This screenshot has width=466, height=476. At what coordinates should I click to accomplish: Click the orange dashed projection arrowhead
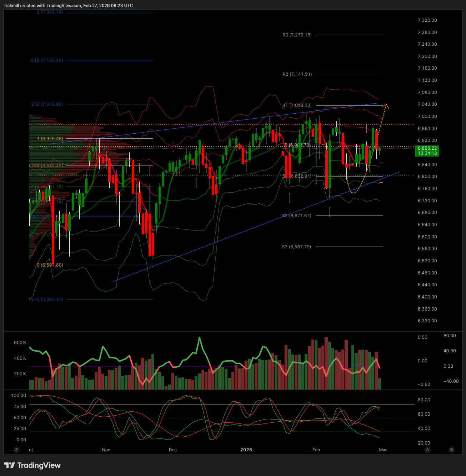pyautogui.click(x=386, y=105)
